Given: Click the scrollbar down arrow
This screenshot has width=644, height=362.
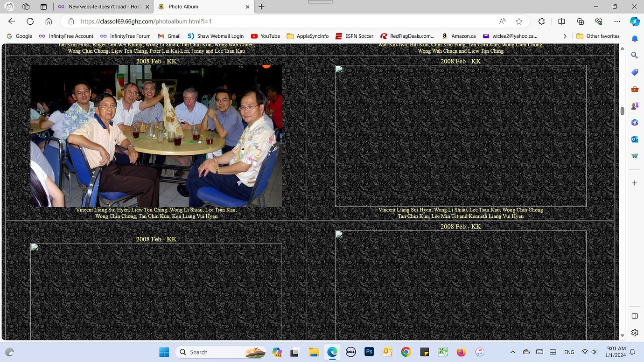Looking at the screenshot, I should [623, 335].
